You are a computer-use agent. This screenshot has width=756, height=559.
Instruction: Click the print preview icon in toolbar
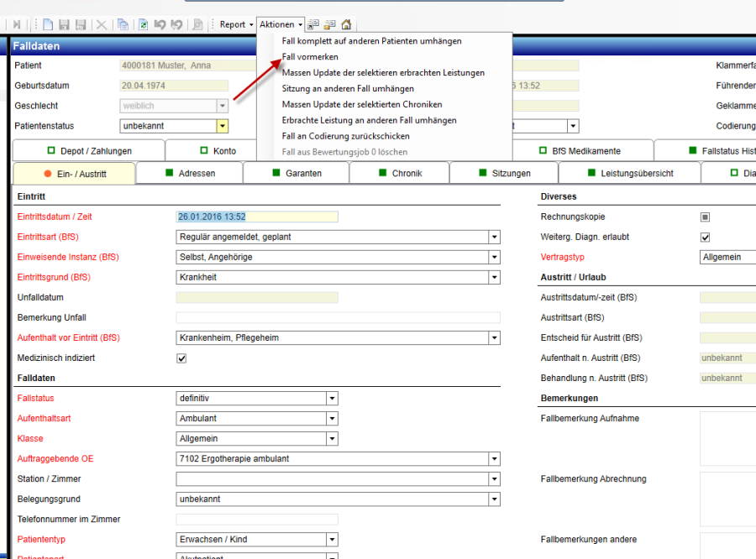point(197,25)
